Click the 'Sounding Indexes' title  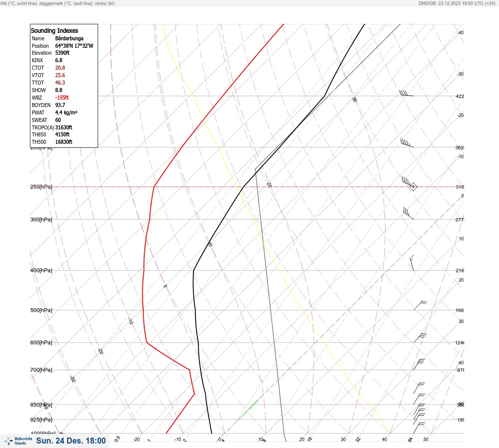(x=54, y=30)
